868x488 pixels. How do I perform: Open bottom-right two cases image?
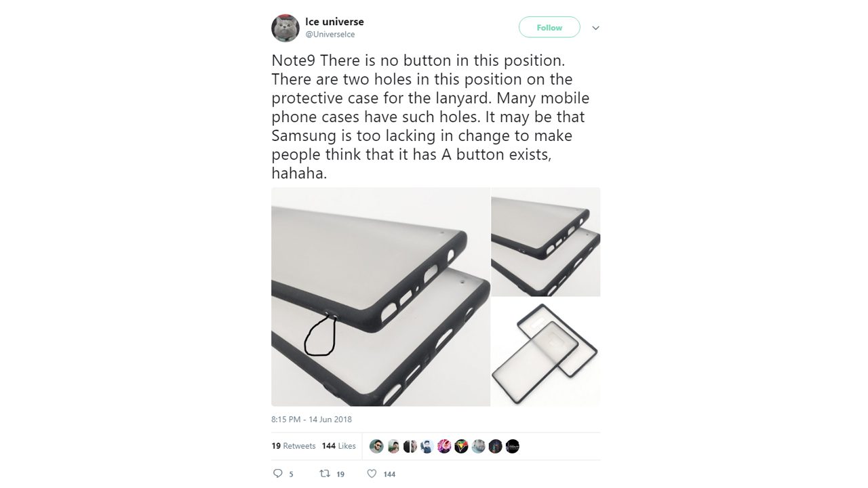pyautogui.click(x=546, y=352)
